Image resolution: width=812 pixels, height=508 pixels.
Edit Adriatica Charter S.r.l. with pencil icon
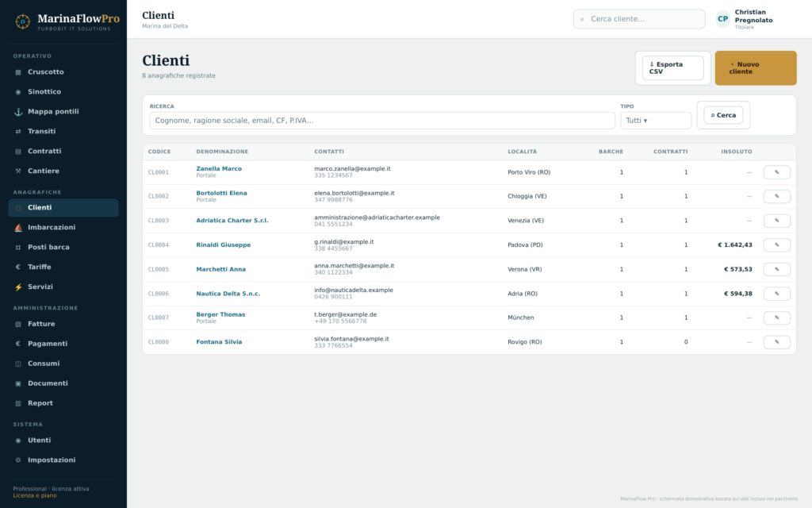coord(777,221)
